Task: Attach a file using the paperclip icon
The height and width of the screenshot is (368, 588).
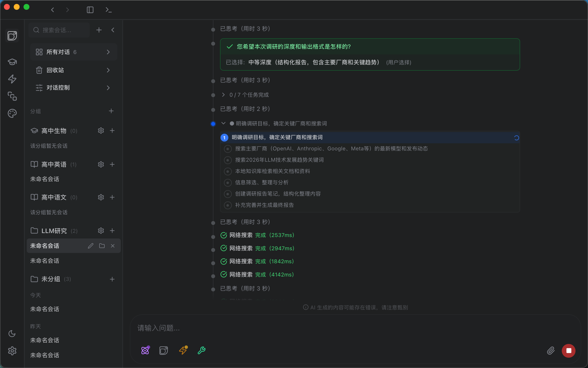Action: coord(551,351)
